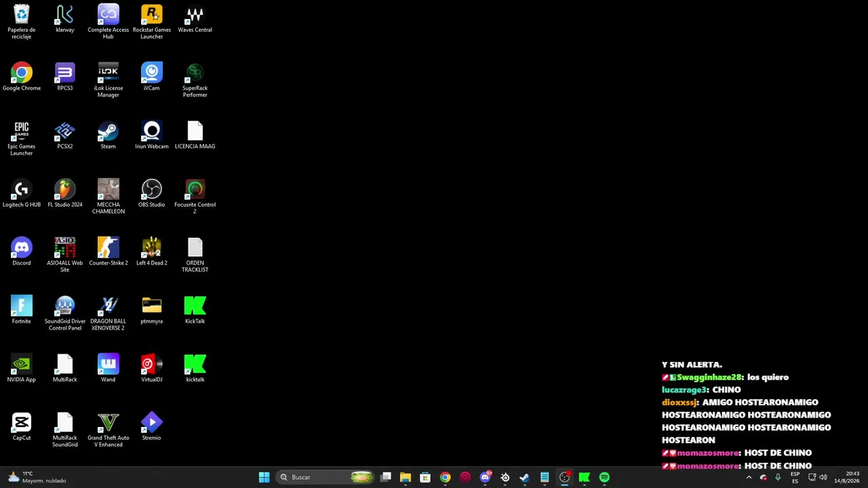Image resolution: width=868 pixels, height=488 pixels.
Task: Select the NVIDIA App shortcut
Action: pos(22,369)
